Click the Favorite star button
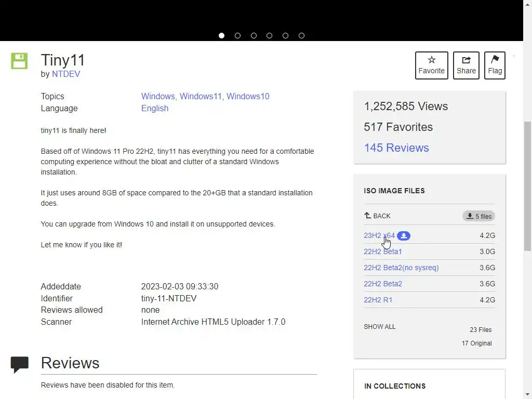The width and height of the screenshot is (532, 399). [x=432, y=65]
